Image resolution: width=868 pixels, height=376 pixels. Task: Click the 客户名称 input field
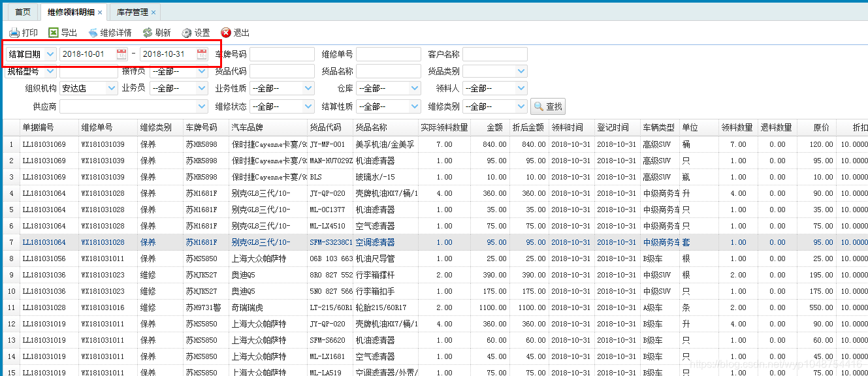click(x=495, y=54)
